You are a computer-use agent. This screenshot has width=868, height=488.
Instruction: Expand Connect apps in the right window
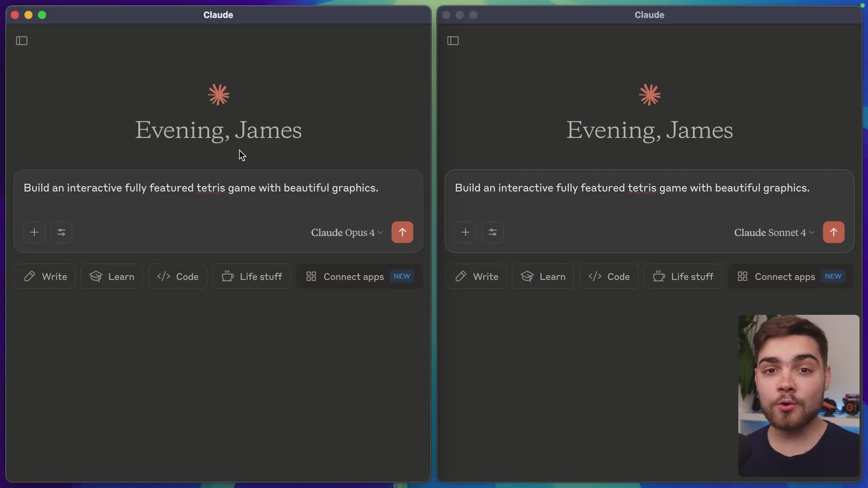789,276
